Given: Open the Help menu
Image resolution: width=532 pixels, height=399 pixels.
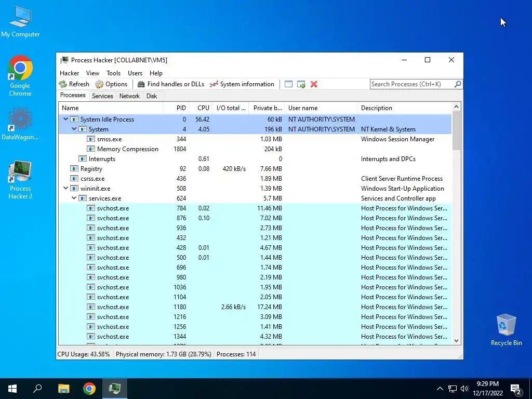Looking at the screenshot, I should pos(156,73).
